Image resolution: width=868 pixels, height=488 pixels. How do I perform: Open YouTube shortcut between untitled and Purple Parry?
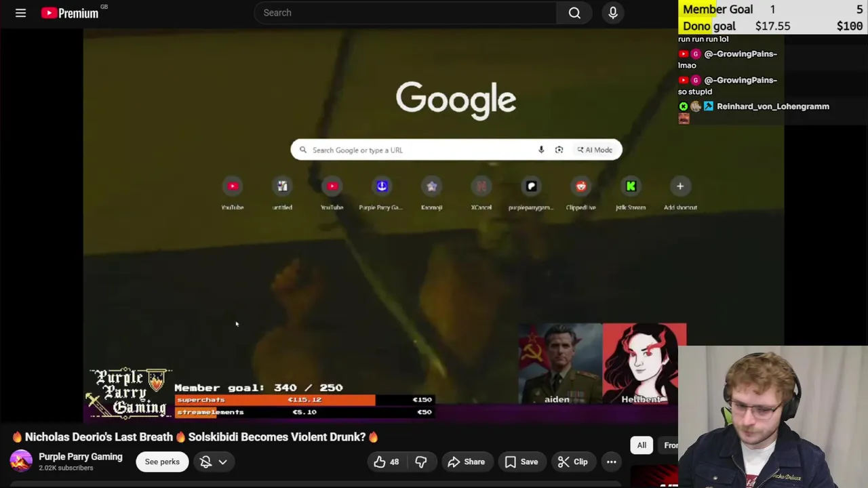point(332,192)
